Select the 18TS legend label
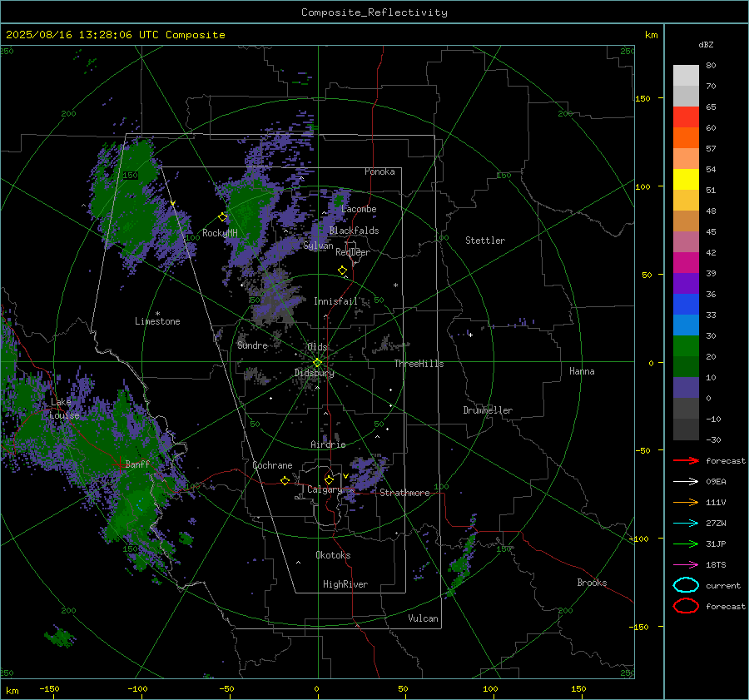 click(x=716, y=565)
